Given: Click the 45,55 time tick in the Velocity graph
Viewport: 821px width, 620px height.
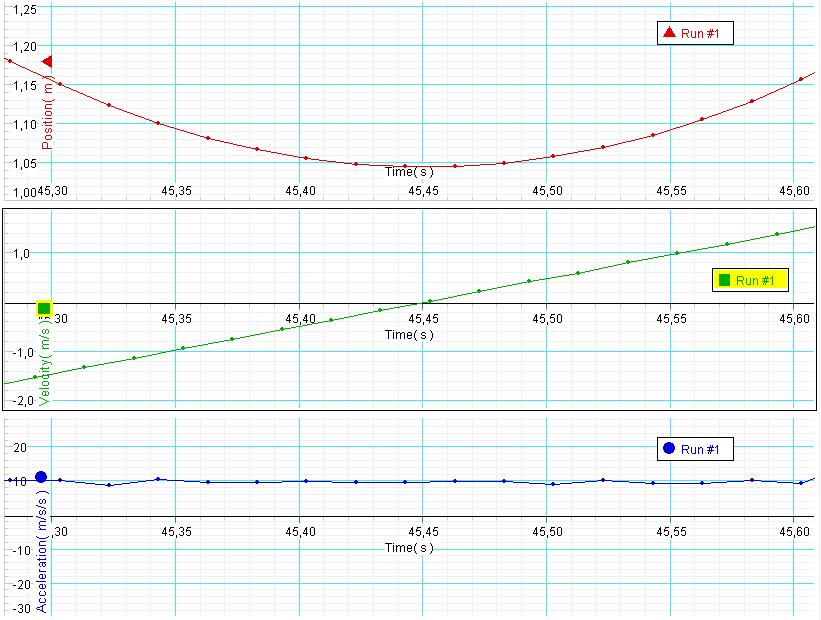Looking at the screenshot, I should point(670,319).
